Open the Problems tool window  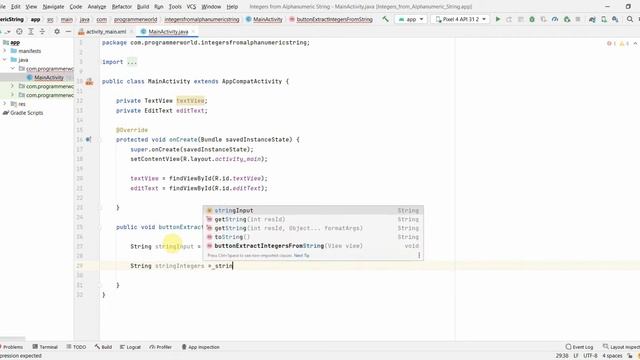tap(12, 347)
